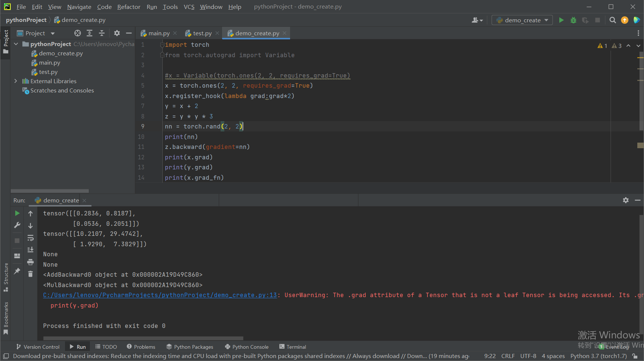Go to previous highlighted error arrow
This screenshot has width=644, height=361.
pos(628,46)
